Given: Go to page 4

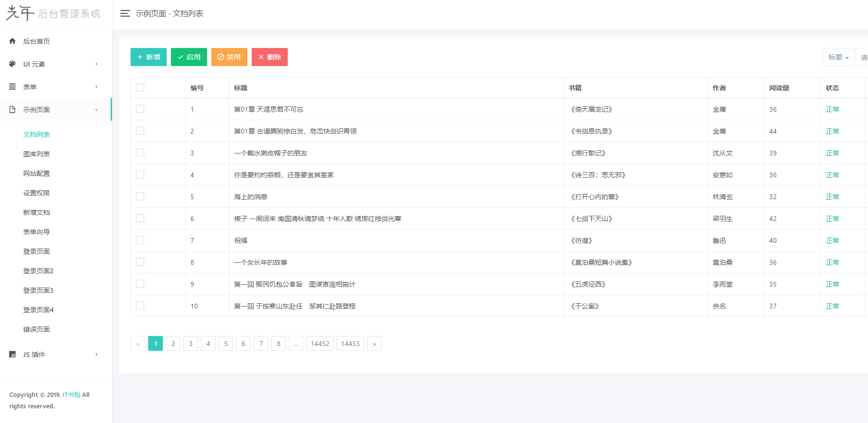Looking at the screenshot, I should click(208, 344).
